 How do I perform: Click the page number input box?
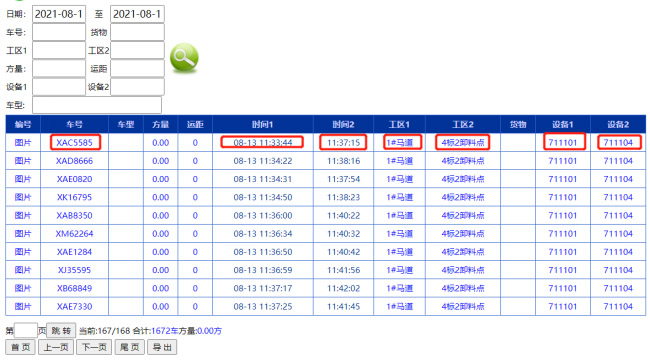pos(26,331)
